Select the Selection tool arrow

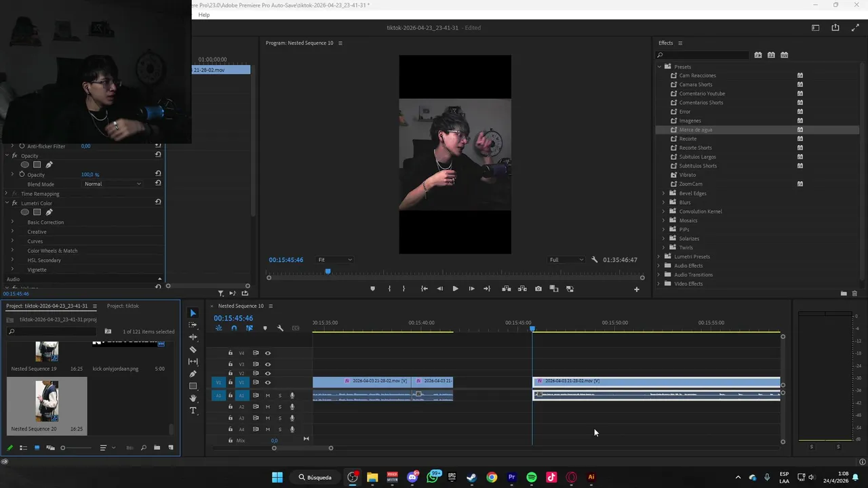point(193,313)
